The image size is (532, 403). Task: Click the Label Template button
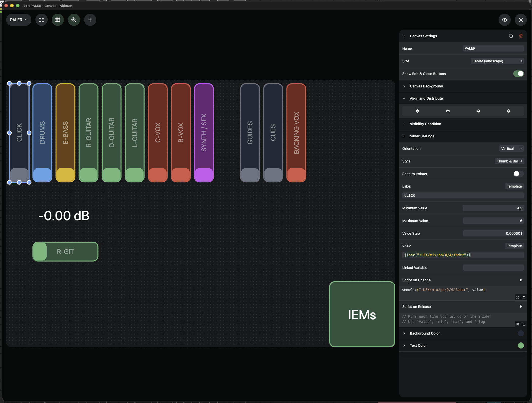[x=514, y=186]
